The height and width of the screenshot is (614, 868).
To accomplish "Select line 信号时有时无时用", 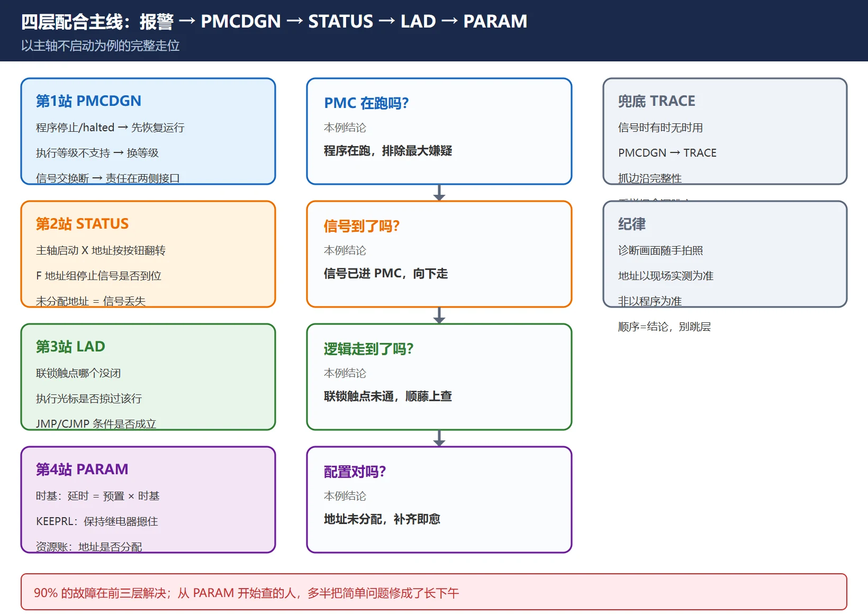I will point(661,128).
